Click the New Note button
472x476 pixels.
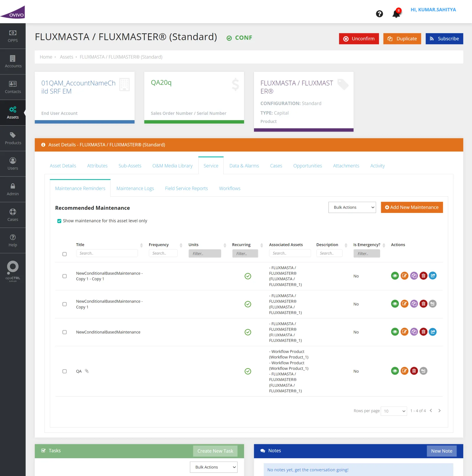[x=442, y=451]
